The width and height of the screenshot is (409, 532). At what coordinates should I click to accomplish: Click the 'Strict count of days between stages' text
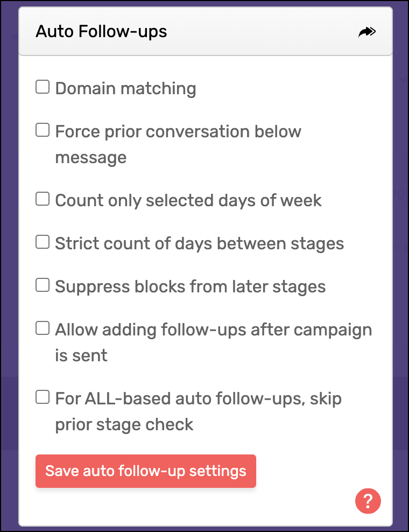tap(200, 243)
